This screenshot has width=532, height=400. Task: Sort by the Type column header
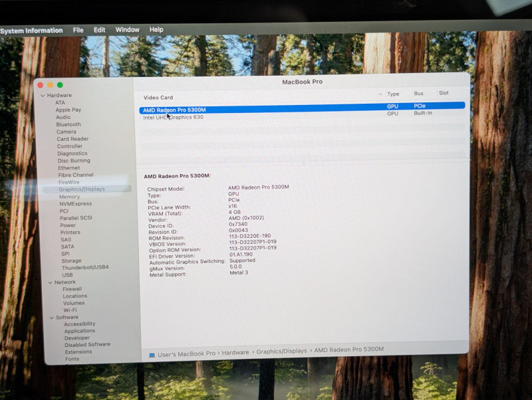click(393, 94)
